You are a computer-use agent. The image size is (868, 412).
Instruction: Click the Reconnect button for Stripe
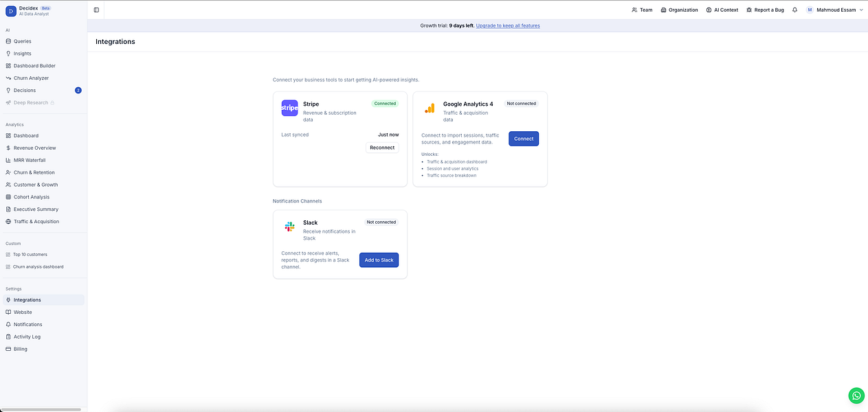[x=382, y=148]
